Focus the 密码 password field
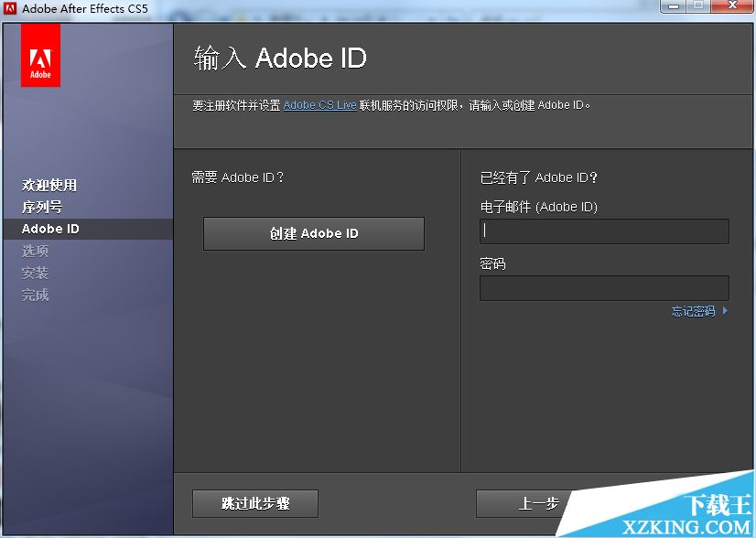The image size is (756, 538). click(604, 288)
